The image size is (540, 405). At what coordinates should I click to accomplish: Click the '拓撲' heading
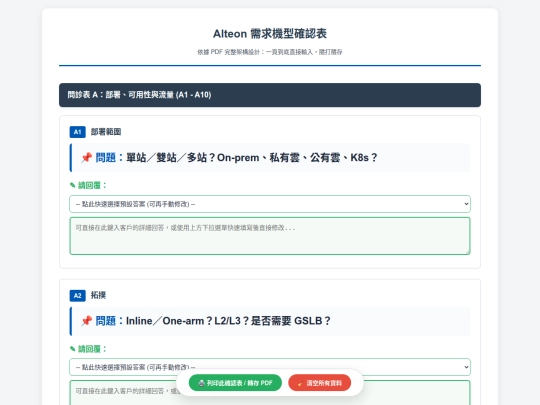pyautogui.click(x=98, y=295)
